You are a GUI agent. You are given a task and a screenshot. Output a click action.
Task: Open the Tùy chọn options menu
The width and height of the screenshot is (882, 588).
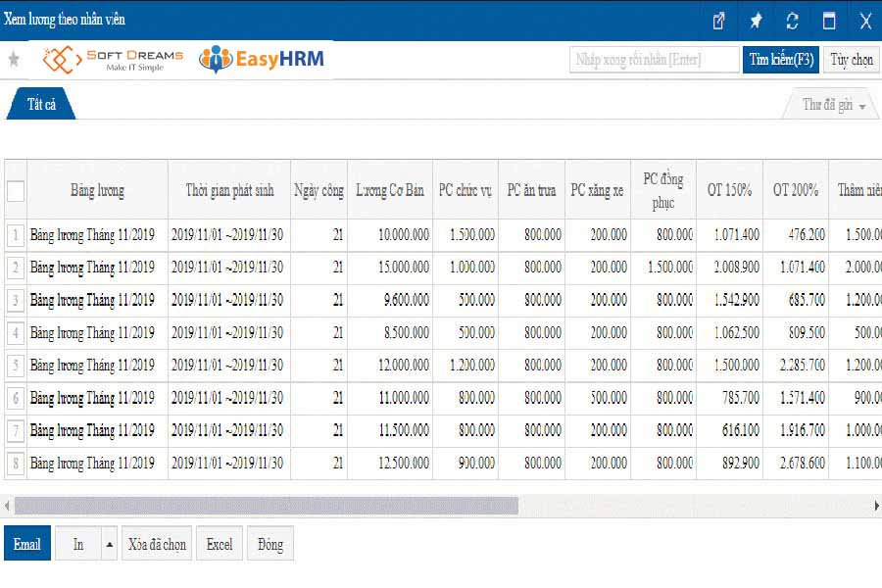click(x=851, y=60)
